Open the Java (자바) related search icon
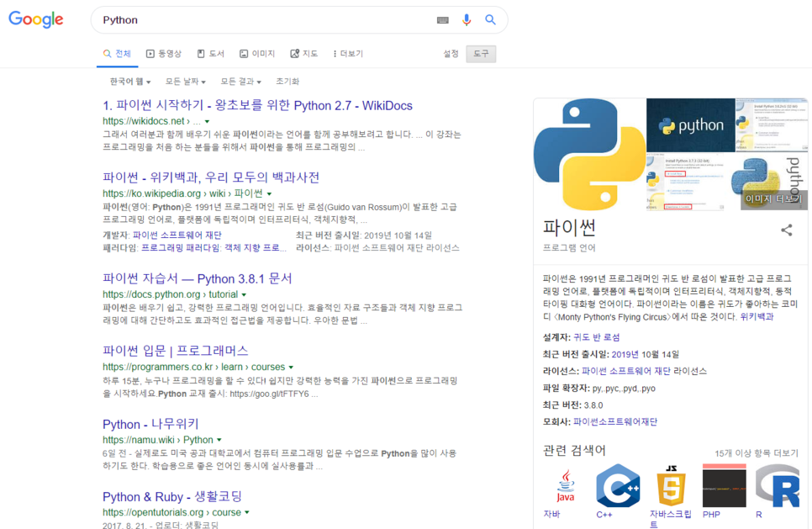This screenshot has width=812, height=529. 565,486
